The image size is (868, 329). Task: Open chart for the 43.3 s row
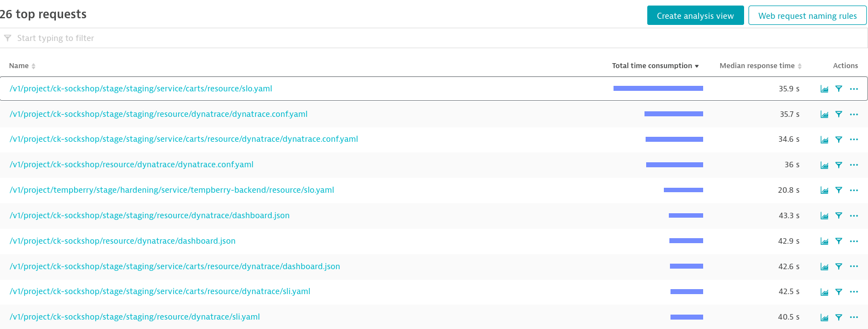click(824, 216)
